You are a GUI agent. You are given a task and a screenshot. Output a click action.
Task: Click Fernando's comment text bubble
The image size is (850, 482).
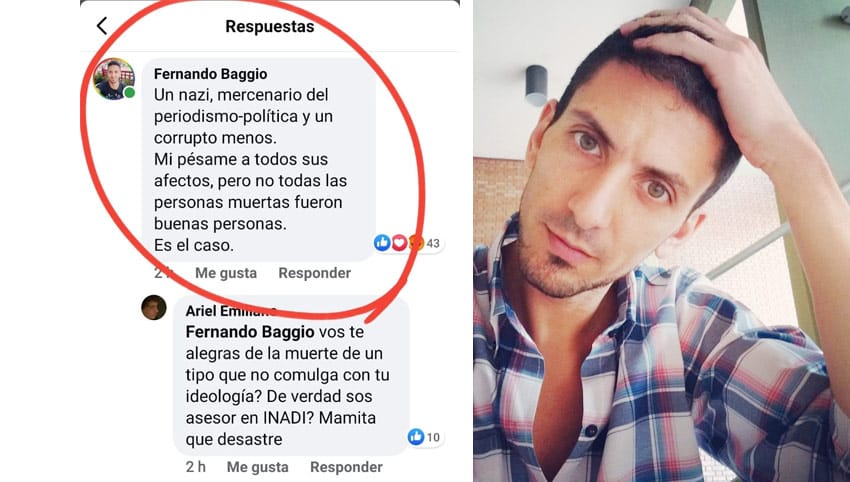coord(259,159)
